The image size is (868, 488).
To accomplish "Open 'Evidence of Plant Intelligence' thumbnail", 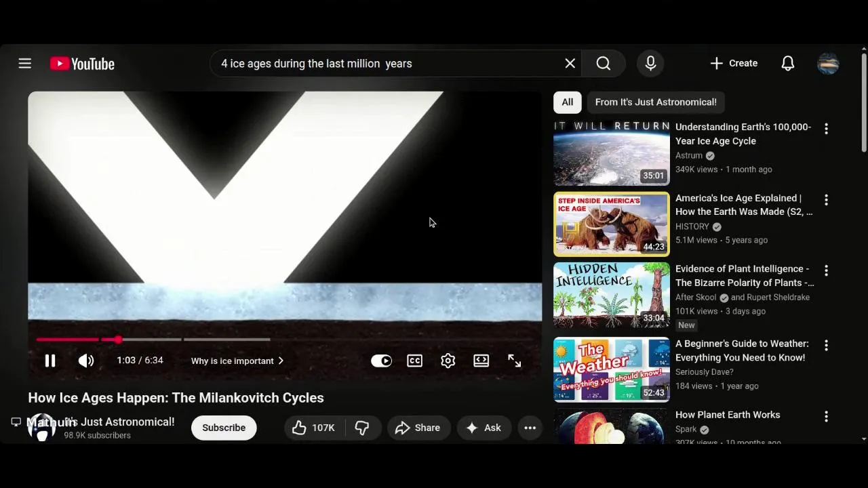I will coord(612,295).
